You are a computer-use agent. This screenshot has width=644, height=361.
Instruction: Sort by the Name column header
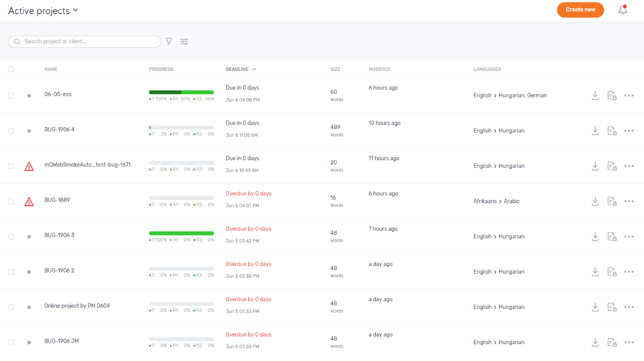[x=51, y=69]
